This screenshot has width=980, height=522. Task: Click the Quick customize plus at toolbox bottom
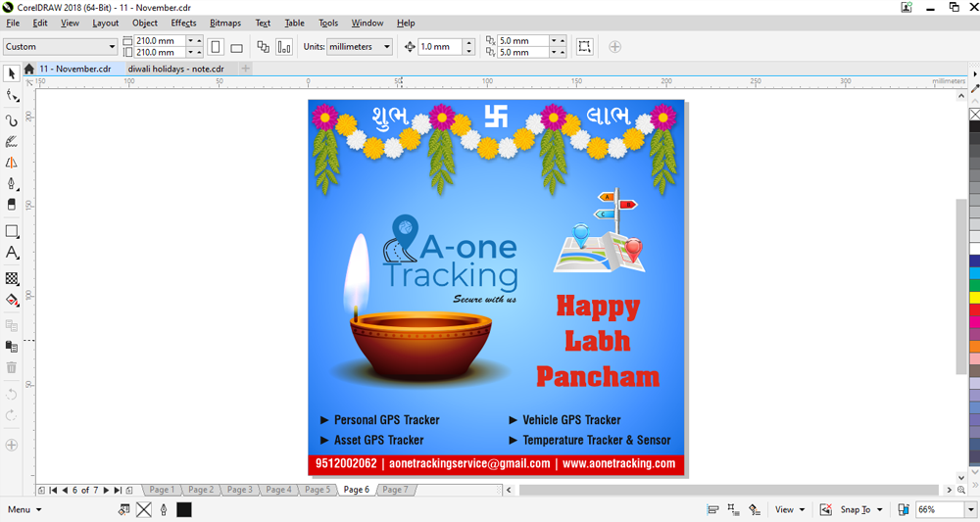11,446
